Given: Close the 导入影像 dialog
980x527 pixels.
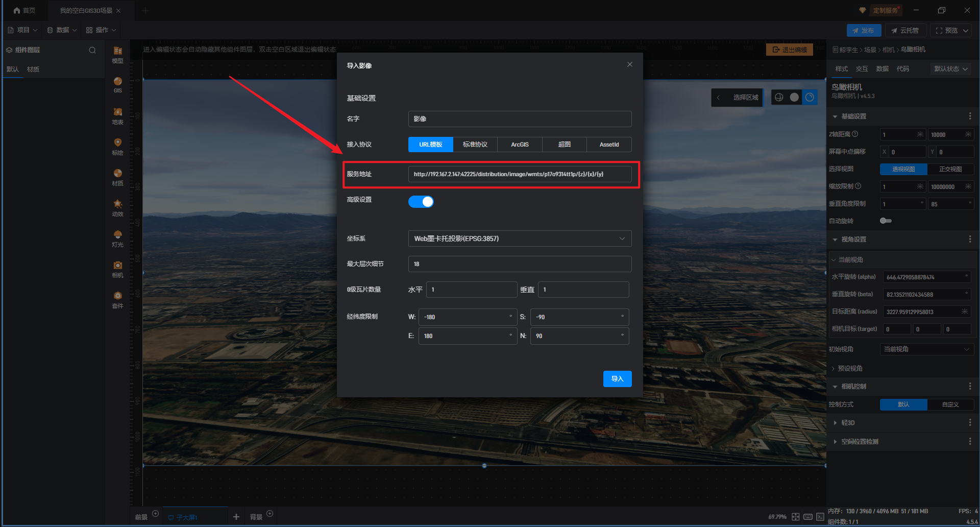Looking at the screenshot, I should coord(629,64).
